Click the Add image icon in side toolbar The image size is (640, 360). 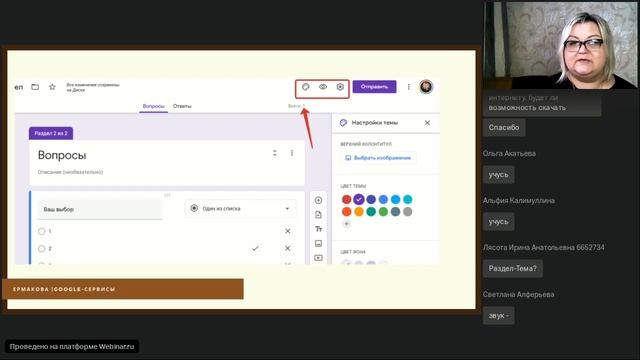click(318, 244)
